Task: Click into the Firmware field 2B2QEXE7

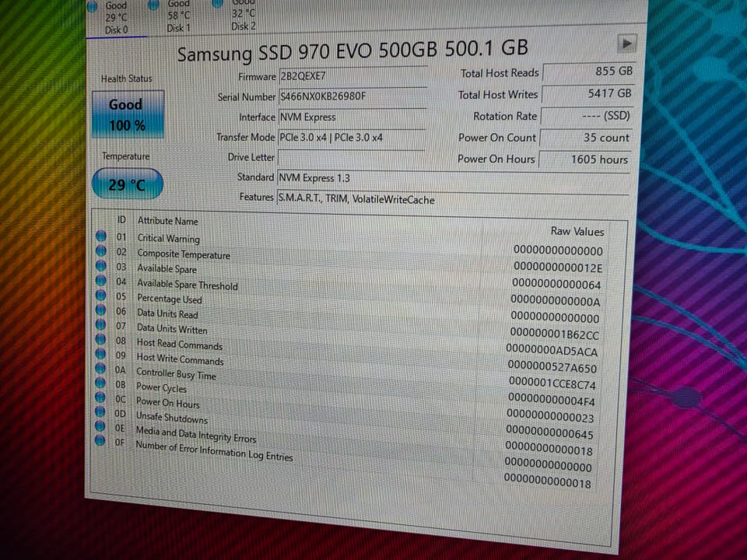Action: coord(352,76)
